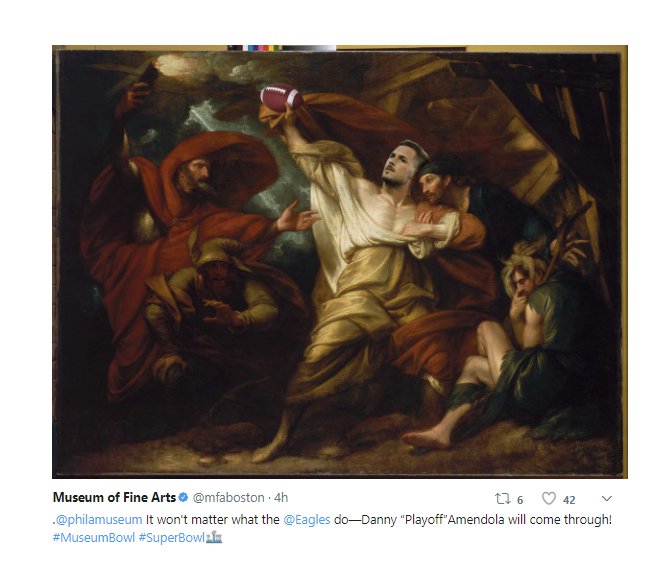The height and width of the screenshot is (567, 649).
Task: Open the tweet options chevron menu
Action: point(606,498)
